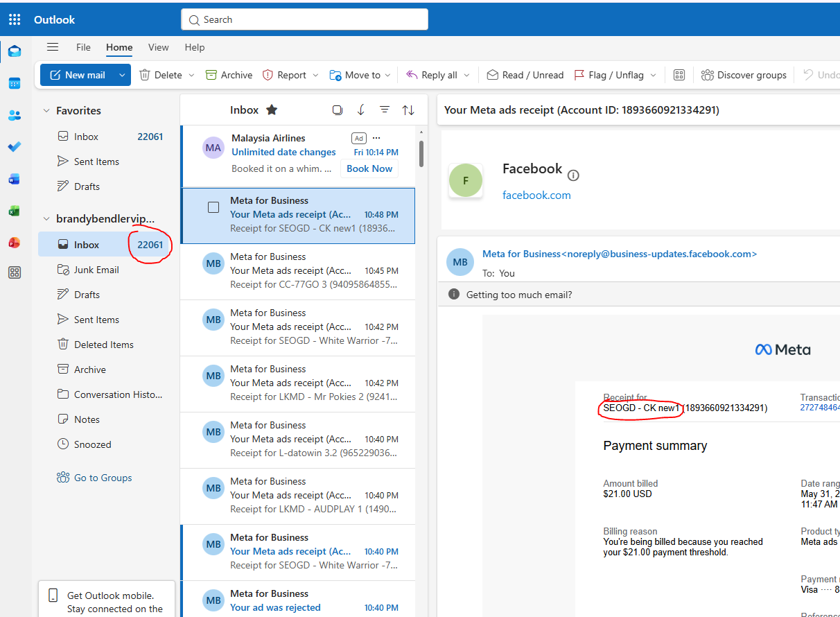
Task: Click the quick steps grid icon
Action: point(679,75)
